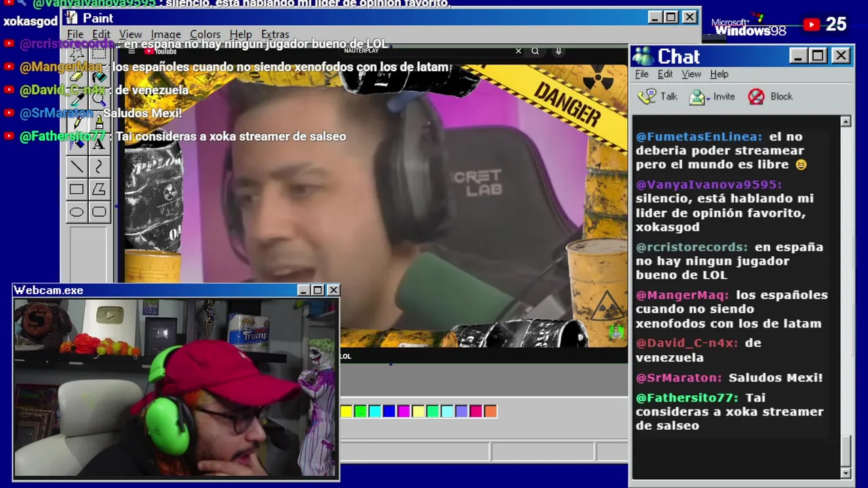Pick the yellow color swatch in the palette
Image resolution: width=868 pixels, height=488 pixels.
click(x=347, y=411)
